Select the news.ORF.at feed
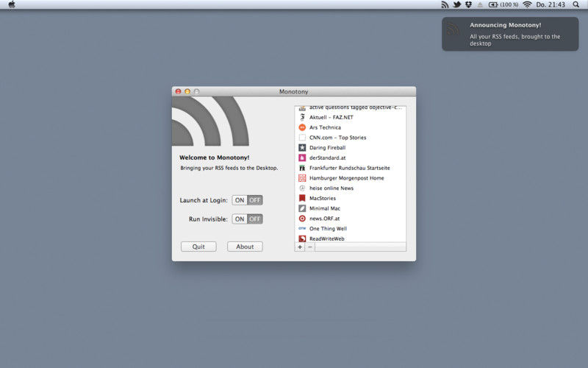Image resolution: width=588 pixels, height=368 pixels. pos(351,219)
